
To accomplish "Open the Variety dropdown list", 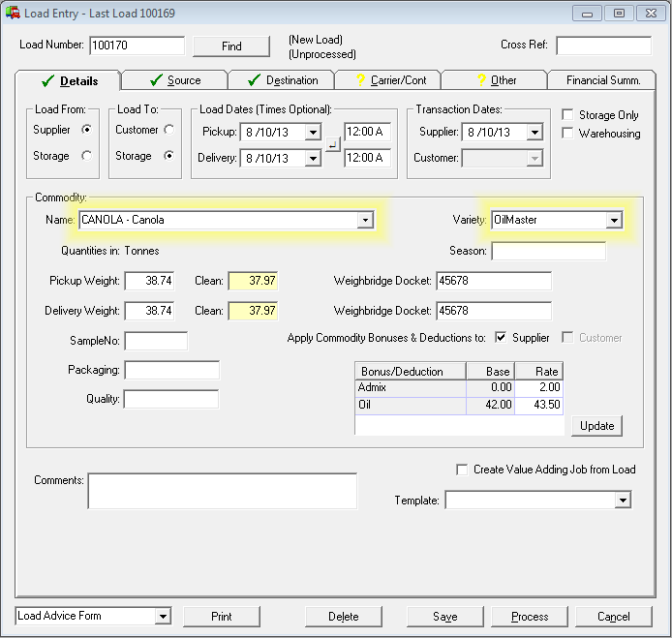I will pos(614,221).
